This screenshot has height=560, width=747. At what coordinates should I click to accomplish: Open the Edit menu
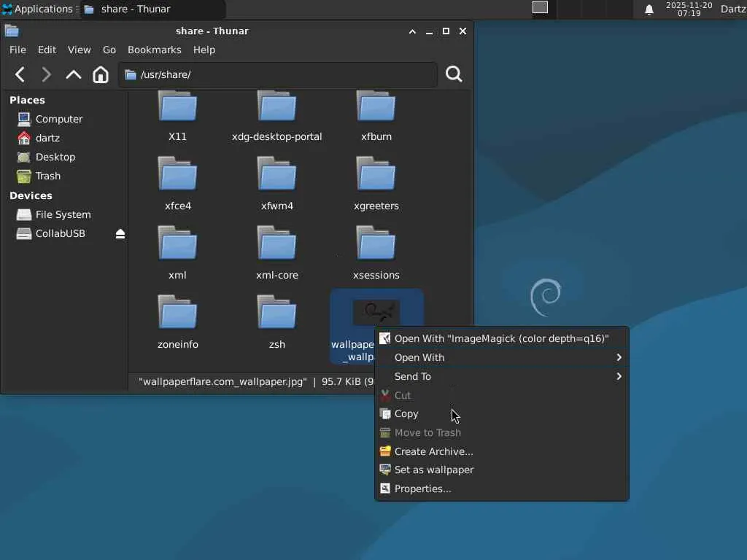coord(47,50)
